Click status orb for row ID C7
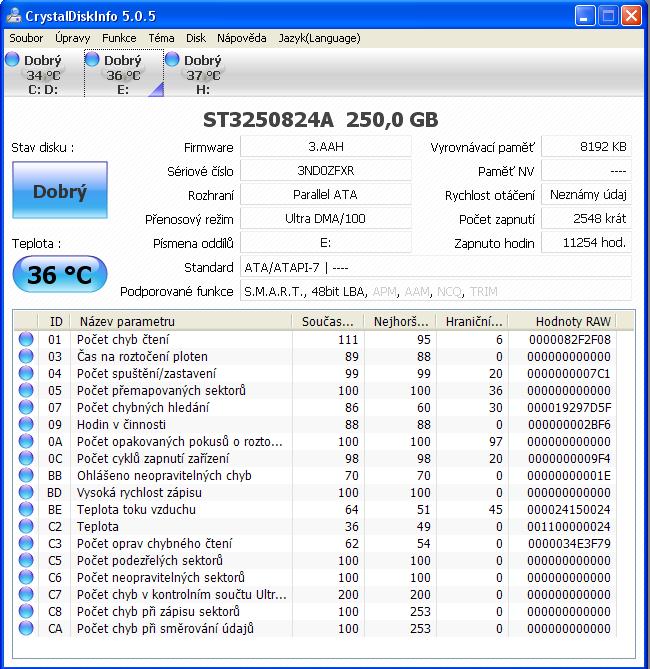 [x=26, y=594]
